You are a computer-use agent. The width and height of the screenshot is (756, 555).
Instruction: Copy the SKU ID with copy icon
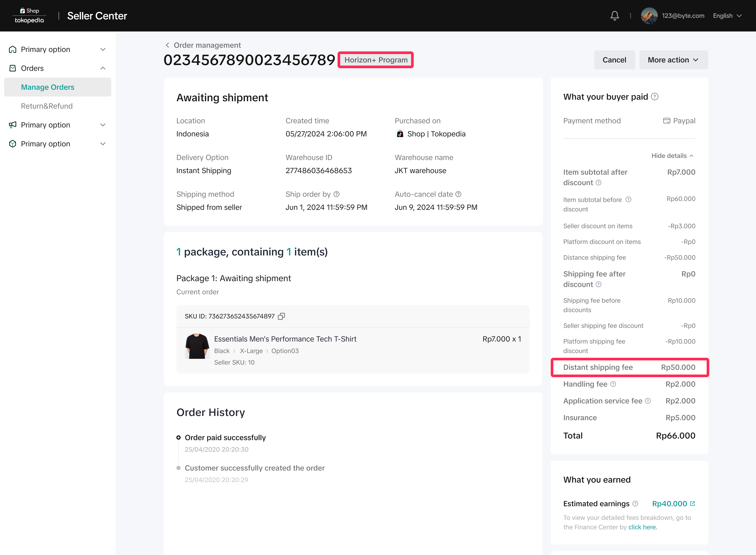click(x=281, y=316)
